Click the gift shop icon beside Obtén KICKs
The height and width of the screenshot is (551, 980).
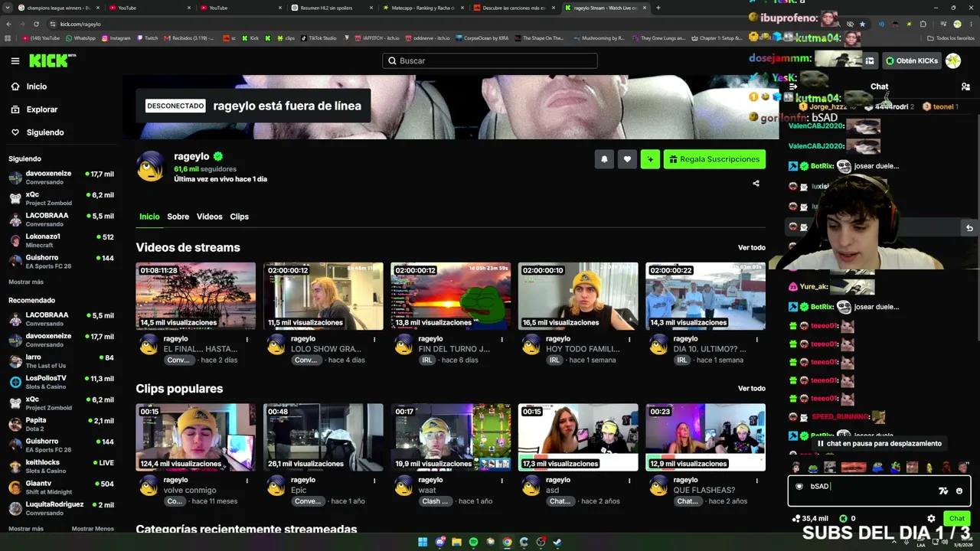click(x=870, y=60)
